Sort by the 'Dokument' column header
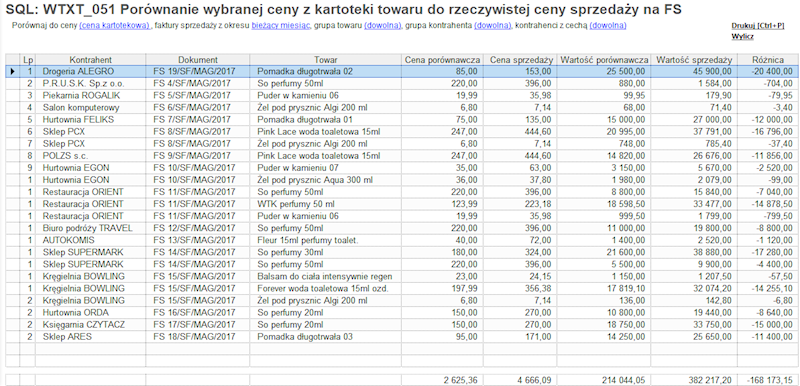The image size is (800, 386). (x=198, y=60)
